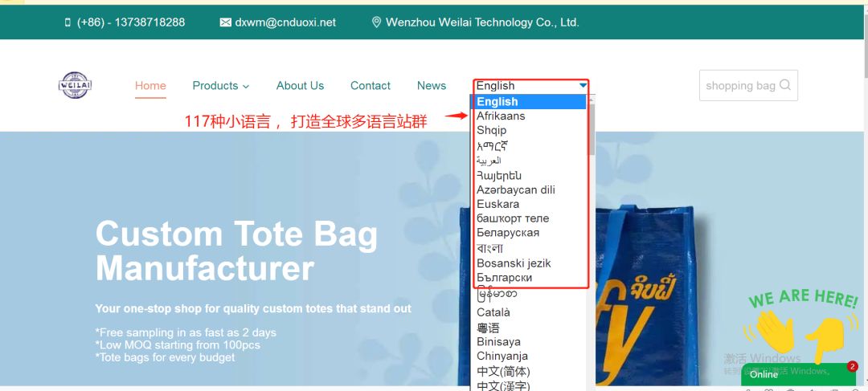Screen dimensions: 868x391
Task: Open the News page
Action: click(432, 86)
